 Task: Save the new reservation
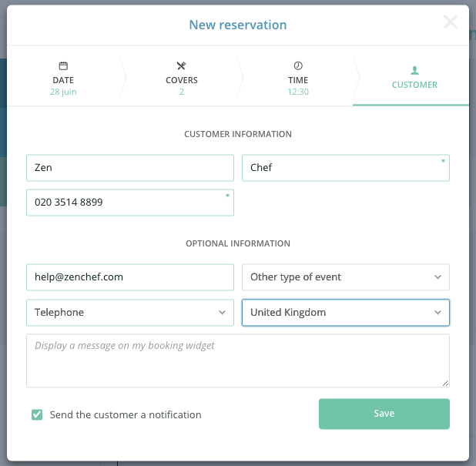(384, 414)
